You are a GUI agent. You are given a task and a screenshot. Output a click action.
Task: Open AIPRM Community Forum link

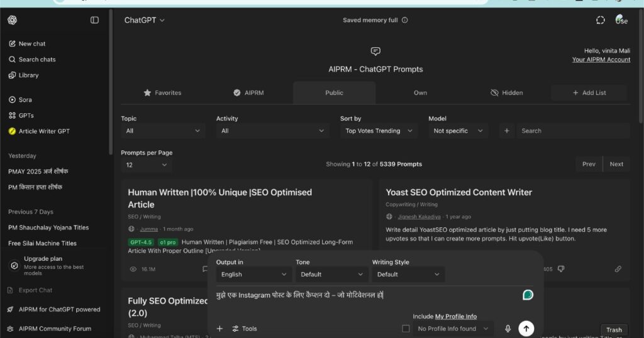(x=49, y=329)
